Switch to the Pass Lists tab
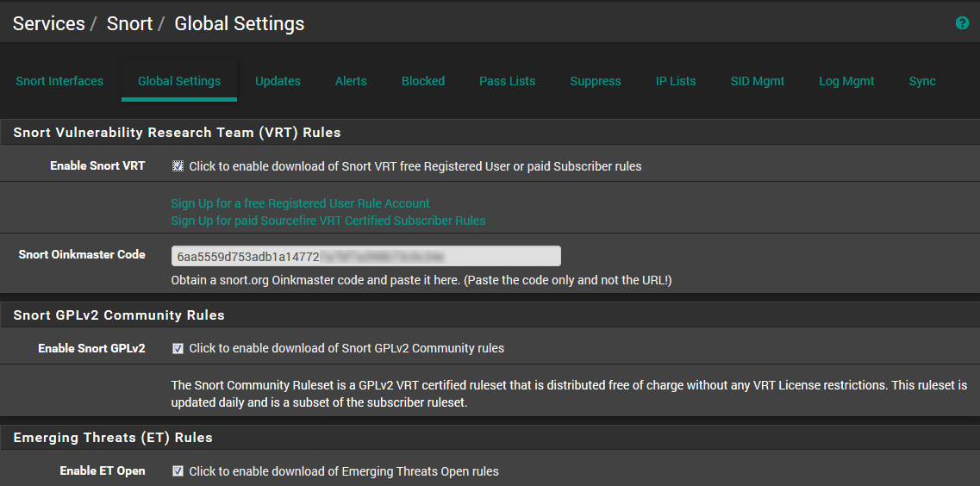This screenshot has height=486, width=980. click(508, 81)
